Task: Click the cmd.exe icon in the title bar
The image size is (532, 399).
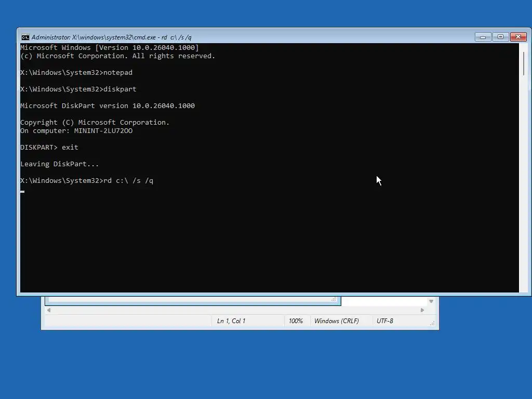Action: click(25, 37)
